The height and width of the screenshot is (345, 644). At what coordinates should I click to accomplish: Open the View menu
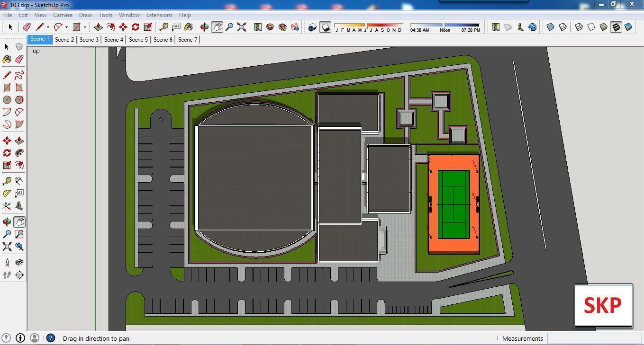pos(40,15)
